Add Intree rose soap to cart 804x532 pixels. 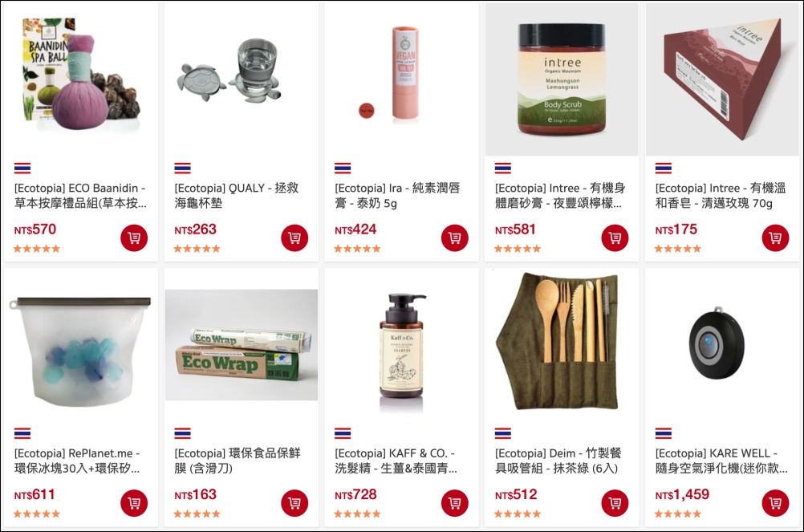pyautogui.click(x=775, y=238)
